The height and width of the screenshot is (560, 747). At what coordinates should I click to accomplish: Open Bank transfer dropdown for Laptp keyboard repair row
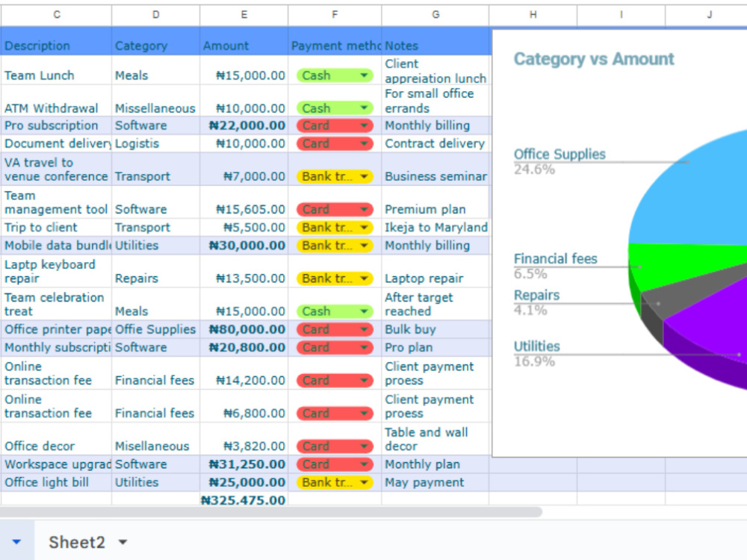tap(335, 278)
